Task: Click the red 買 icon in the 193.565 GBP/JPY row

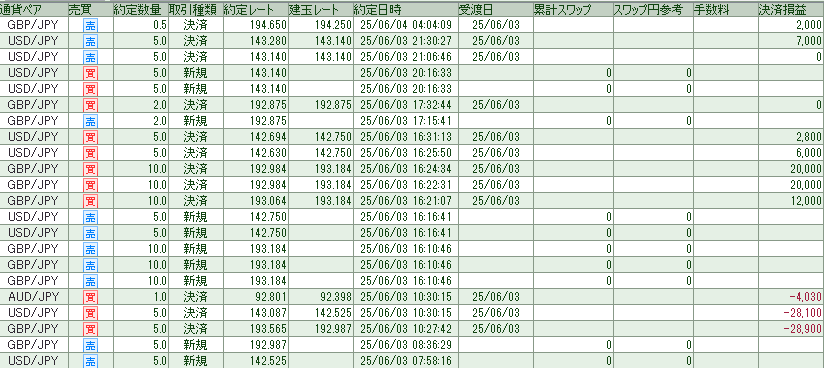Action: [90, 330]
